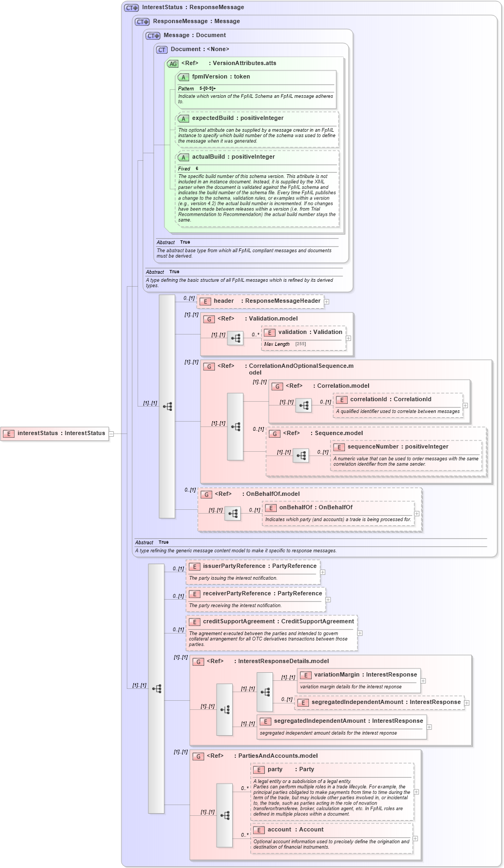Click the CT icon beside Document : <None>
Image resolution: width=504 pixels, height=868 pixels.
[x=162, y=49]
